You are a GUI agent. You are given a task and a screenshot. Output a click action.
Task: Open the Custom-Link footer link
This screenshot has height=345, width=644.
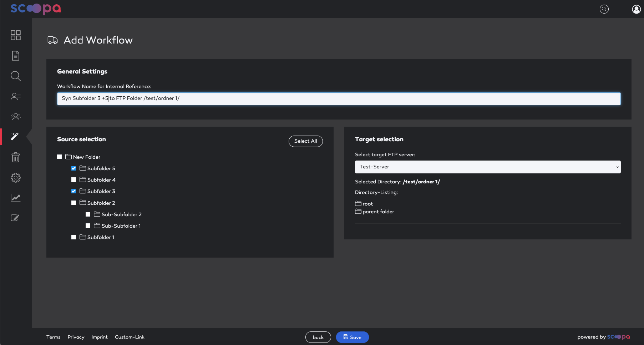click(x=130, y=337)
